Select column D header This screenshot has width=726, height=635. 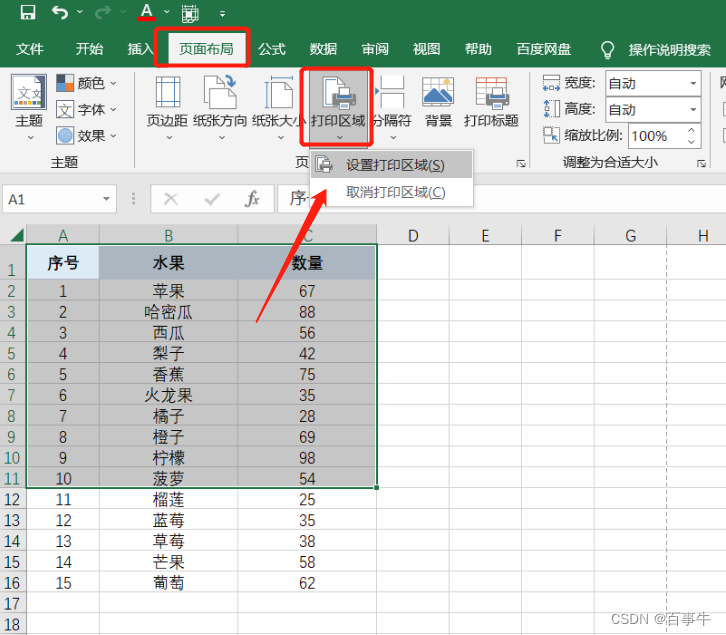tap(413, 236)
